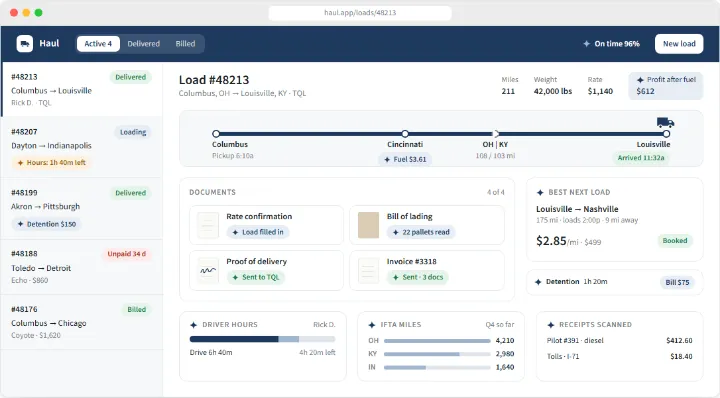720x398 pixels.
Task: Click sparkle icon in Sent to TQL chip
Action: [235, 277]
